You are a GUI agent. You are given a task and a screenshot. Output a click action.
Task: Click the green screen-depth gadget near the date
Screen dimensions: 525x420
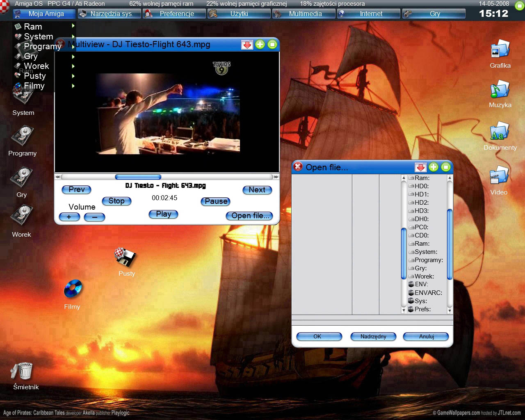[519, 5]
